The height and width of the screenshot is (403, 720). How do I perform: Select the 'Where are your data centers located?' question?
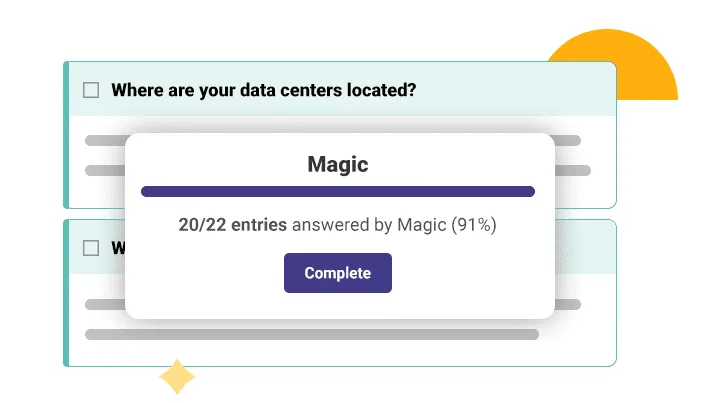point(263,90)
